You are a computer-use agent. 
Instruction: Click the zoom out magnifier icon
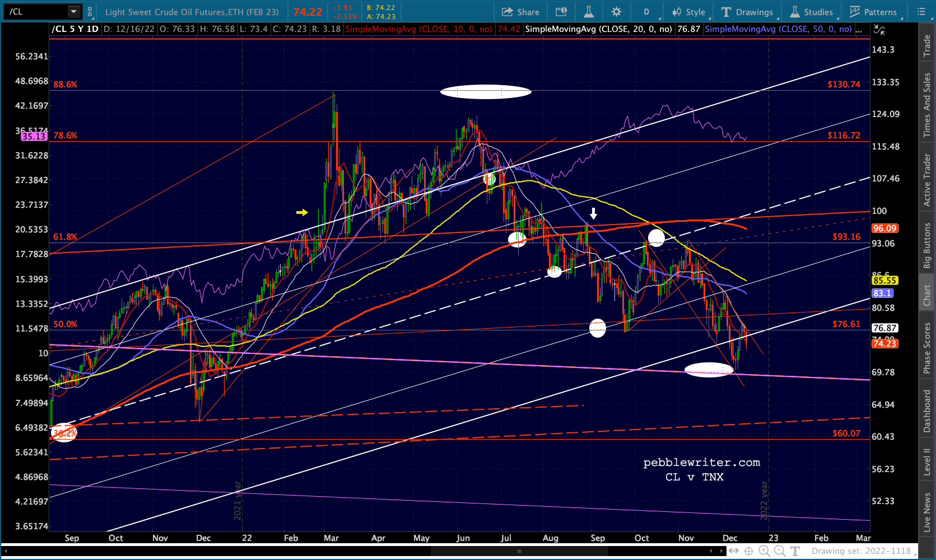[779, 552]
